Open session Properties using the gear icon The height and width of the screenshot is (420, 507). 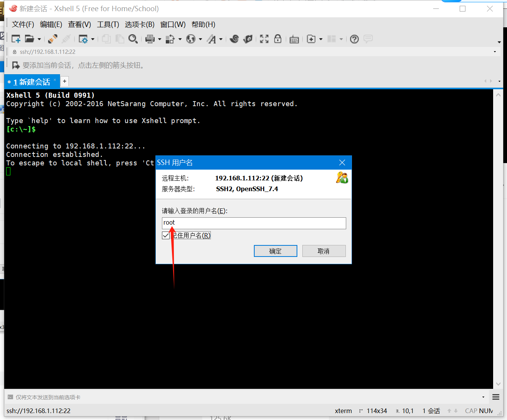tap(84, 38)
